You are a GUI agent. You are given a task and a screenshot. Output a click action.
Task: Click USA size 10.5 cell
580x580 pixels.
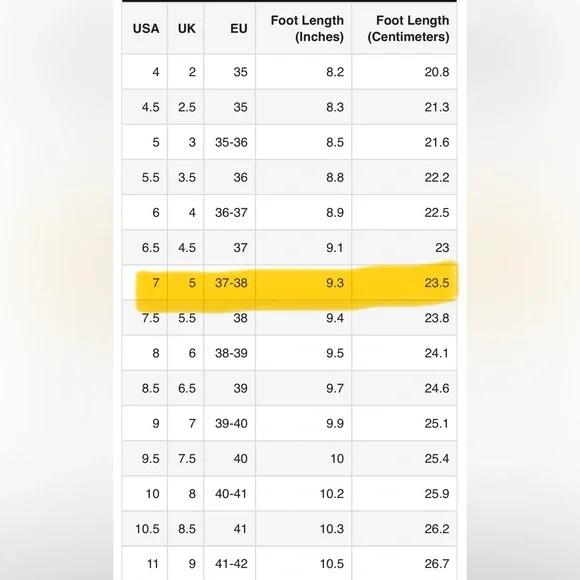tap(147, 529)
